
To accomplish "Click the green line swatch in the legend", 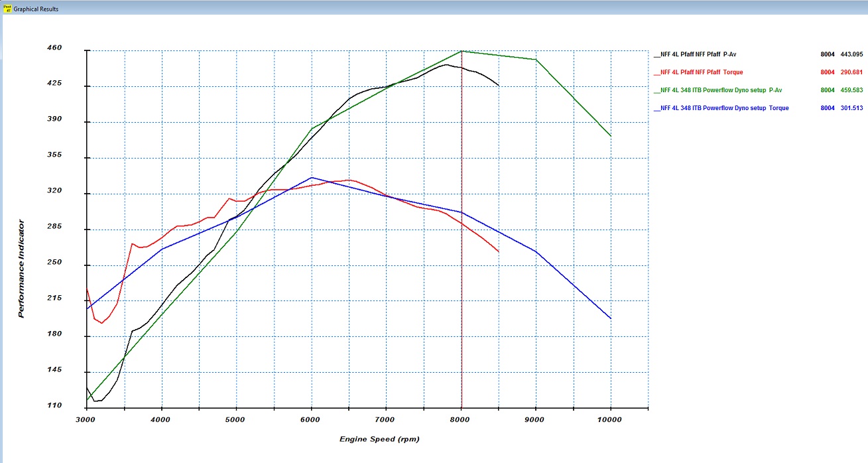I will [x=656, y=91].
